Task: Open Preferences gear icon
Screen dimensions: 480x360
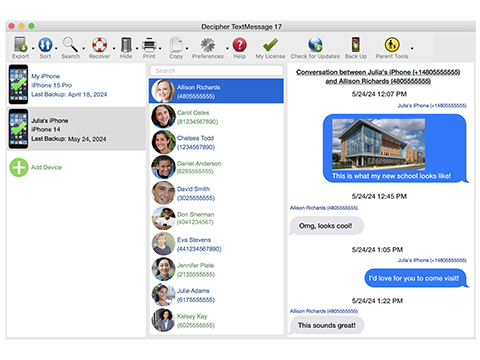Action: 208,45
